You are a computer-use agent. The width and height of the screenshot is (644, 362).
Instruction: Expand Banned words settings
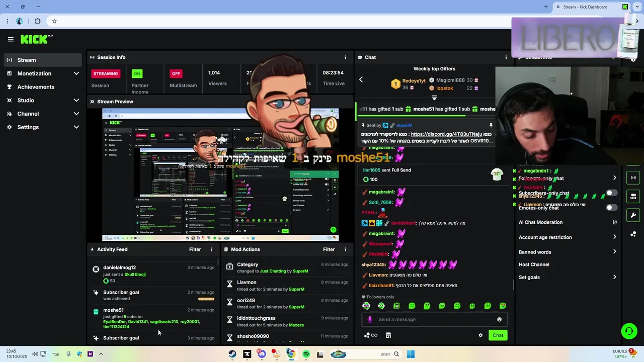(x=614, y=252)
